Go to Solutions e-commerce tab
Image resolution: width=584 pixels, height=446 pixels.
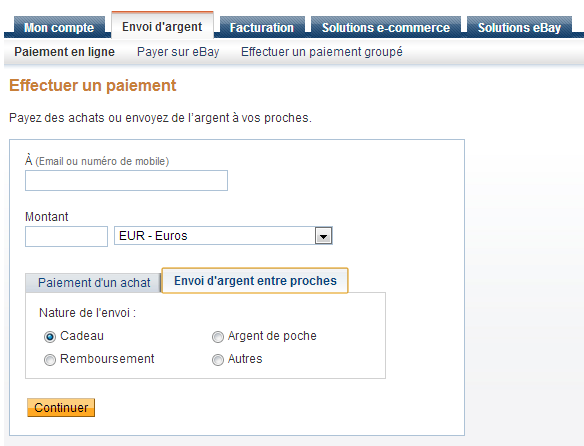[x=386, y=27]
